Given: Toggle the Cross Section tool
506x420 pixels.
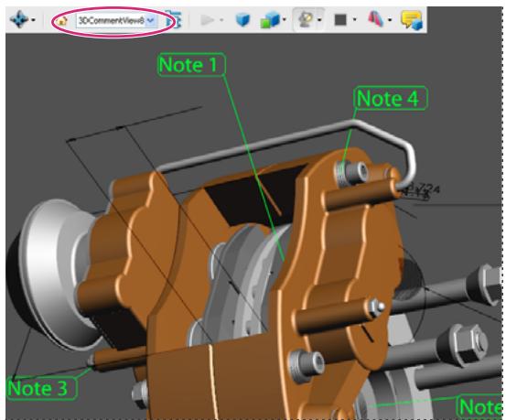Looking at the screenshot, I should pos(376,19).
